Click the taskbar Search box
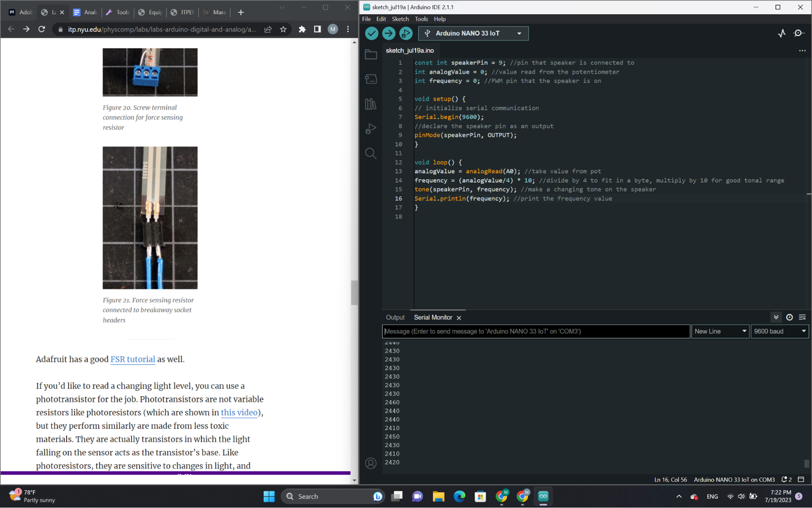 pyautogui.click(x=332, y=497)
